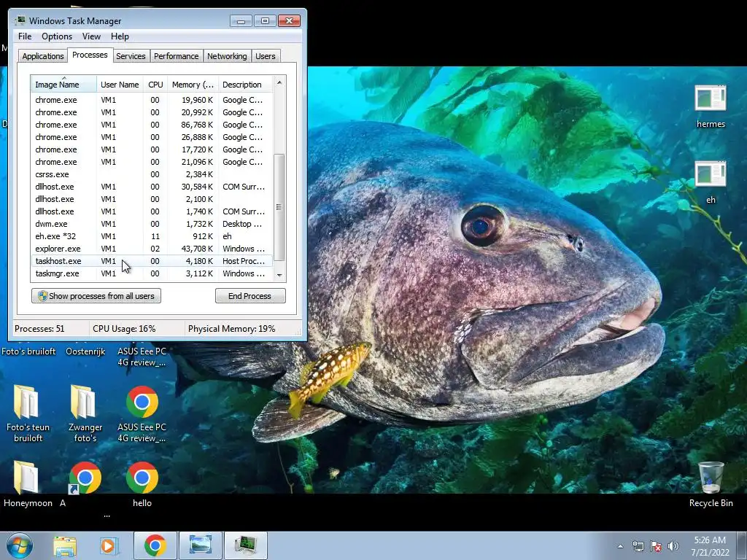Switch to the Performance tab
This screenshot has width=747, height=560.
tap(176, 56)
